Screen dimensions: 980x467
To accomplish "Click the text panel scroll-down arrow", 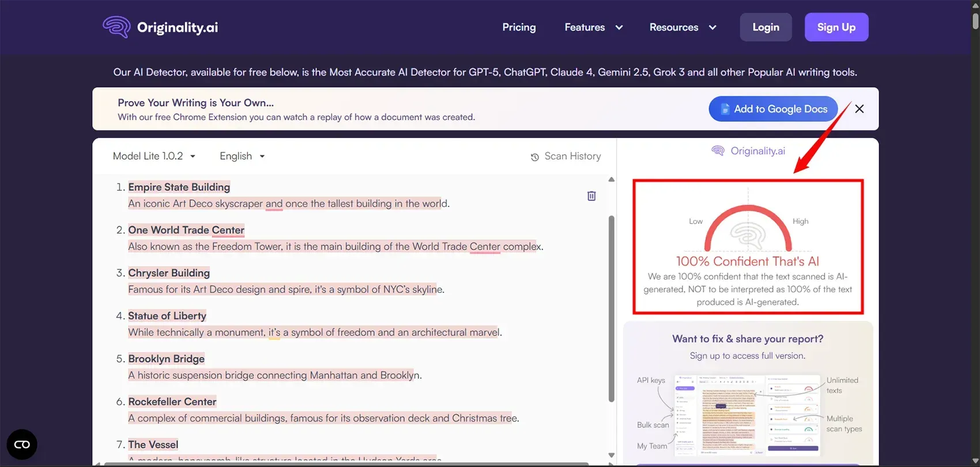I will (x=612, y=455).
